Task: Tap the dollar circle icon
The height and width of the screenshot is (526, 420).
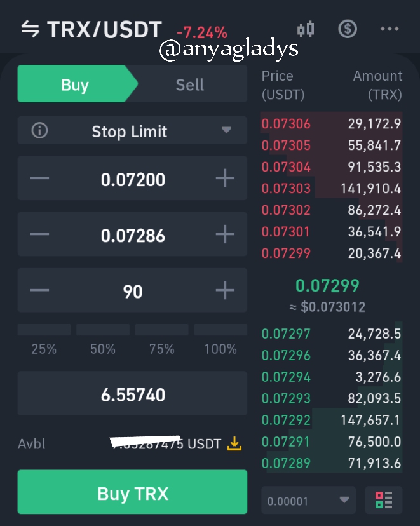Action: coord(348,29)
